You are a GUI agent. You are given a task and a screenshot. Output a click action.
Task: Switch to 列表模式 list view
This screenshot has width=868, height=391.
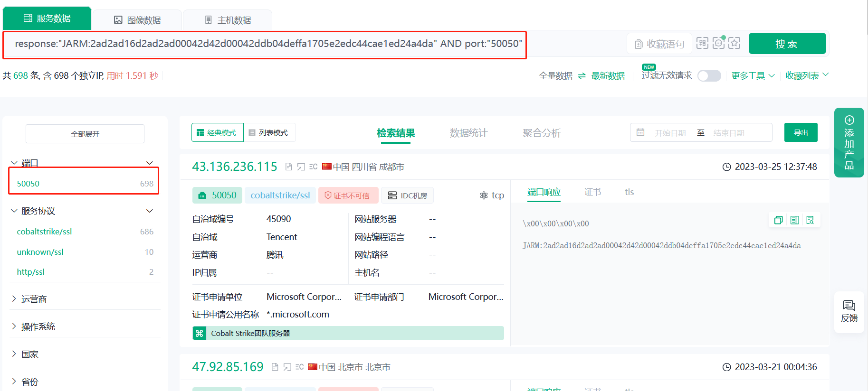269,133
